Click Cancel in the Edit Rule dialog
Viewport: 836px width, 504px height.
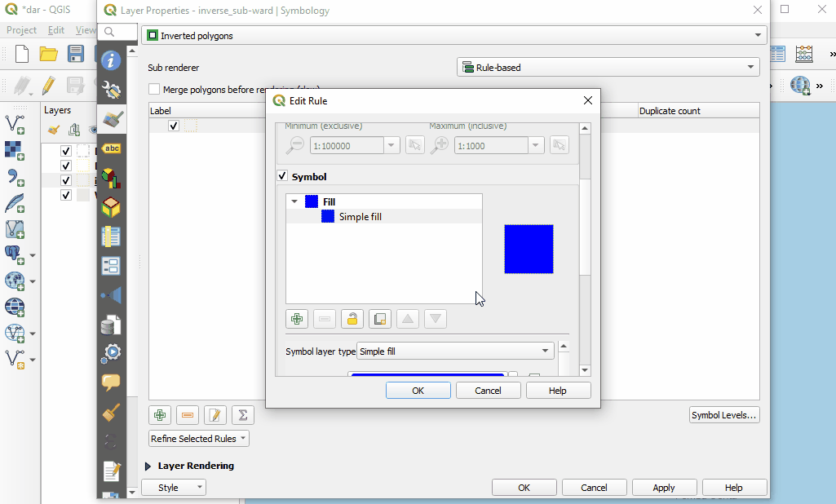tap(488, 391)
